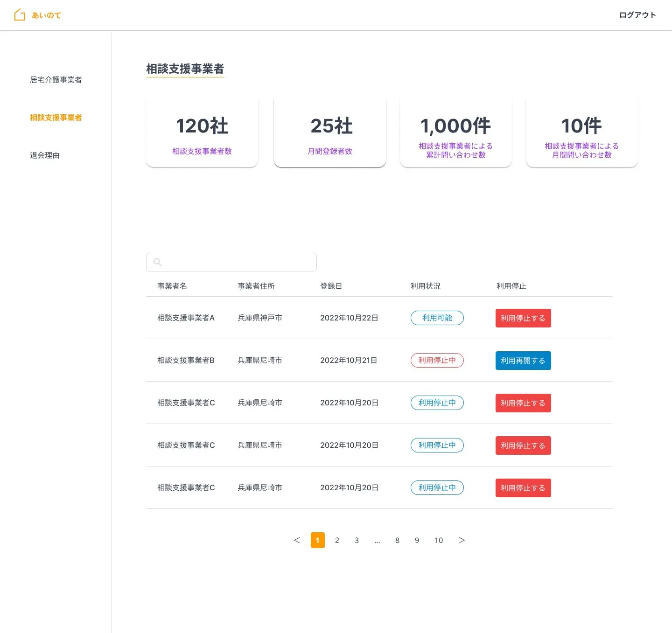Click 利用停止する for 相談支援事業者A
The width and height of the screenshot is (672, 633).
[523, 318]
